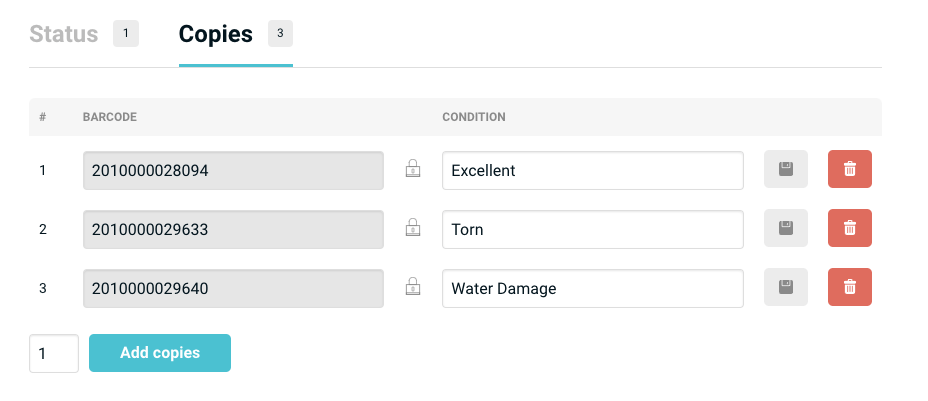Image resolution: width=928 pixels, height=401 pixels.
Task: Delete copy 3 with the trash icon
Action: pos(850,288)
